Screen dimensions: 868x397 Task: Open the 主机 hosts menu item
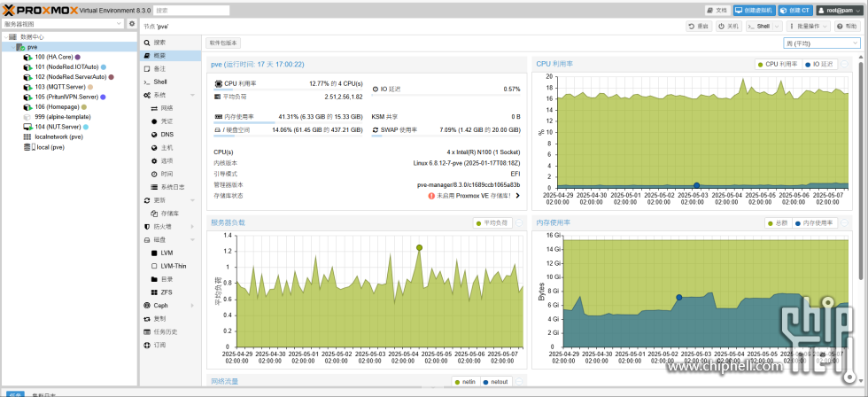(x=170, y=148)
